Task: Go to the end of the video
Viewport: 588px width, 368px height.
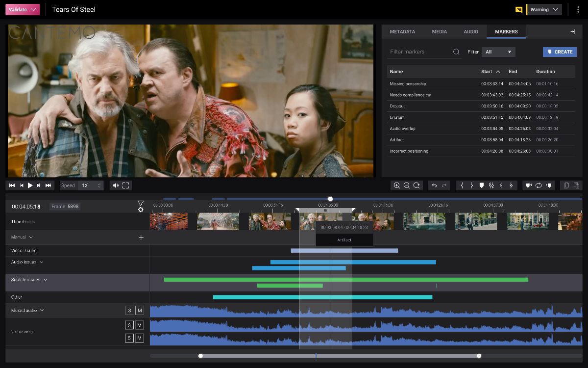Action: click(x=48, y=185)
